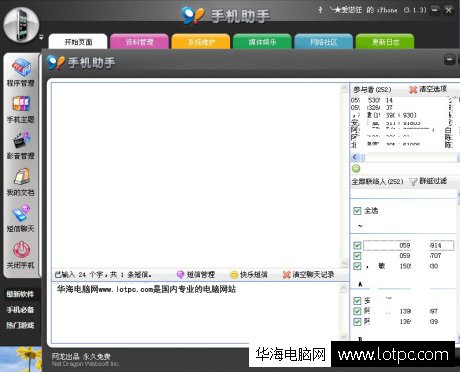Image resolution: width=460 pixels, height=372 pixels.
Task: Click the 全部联络人 (252) header
Action: click(377, 182)
